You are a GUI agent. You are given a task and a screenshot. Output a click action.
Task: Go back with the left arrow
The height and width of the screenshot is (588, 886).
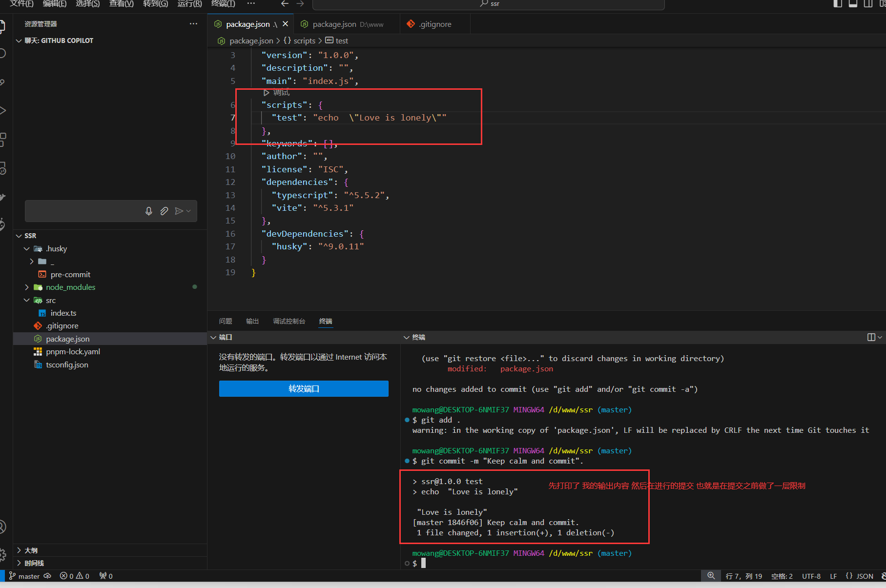pos(285,4)
